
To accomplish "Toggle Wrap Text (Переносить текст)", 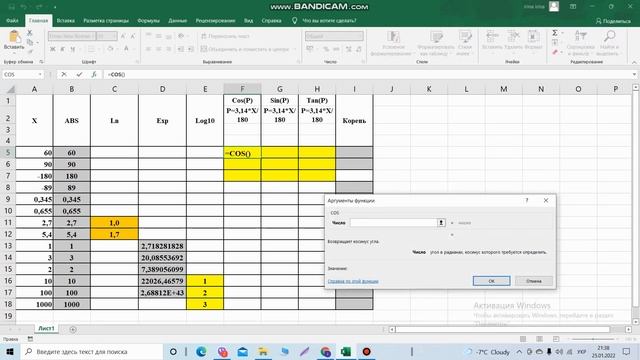I will [x=225, y=36].
